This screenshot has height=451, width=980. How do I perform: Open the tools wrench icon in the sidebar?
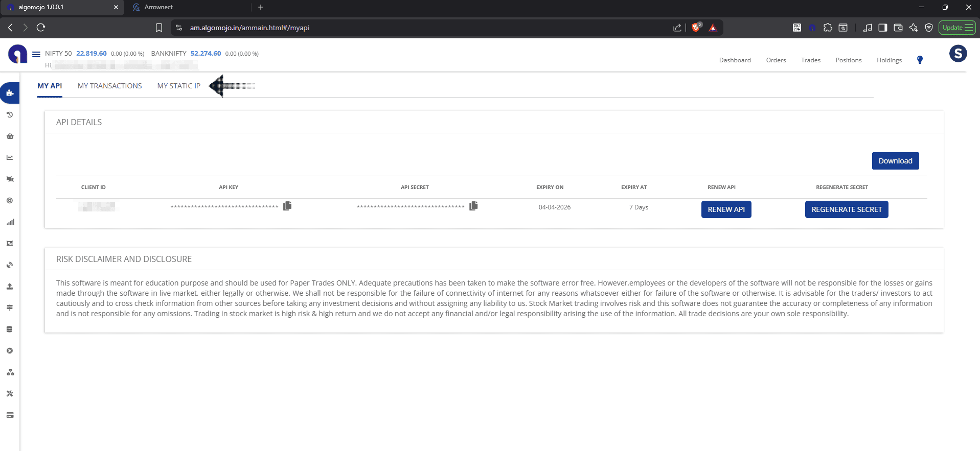10,394
